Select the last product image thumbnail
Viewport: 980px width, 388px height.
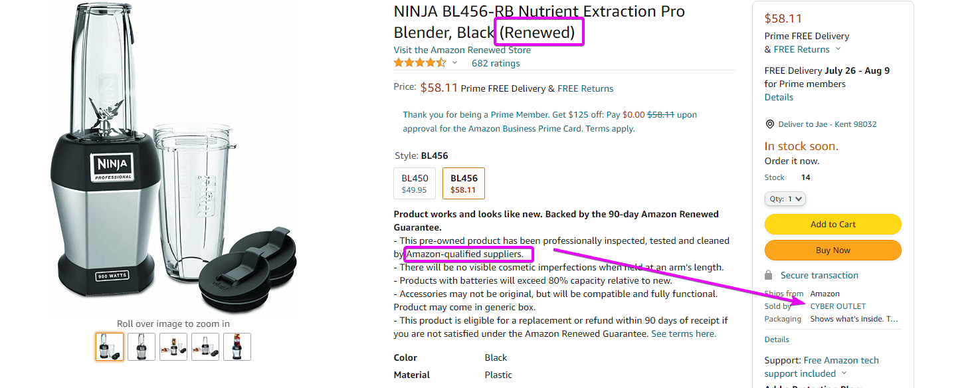click(237, 346)
